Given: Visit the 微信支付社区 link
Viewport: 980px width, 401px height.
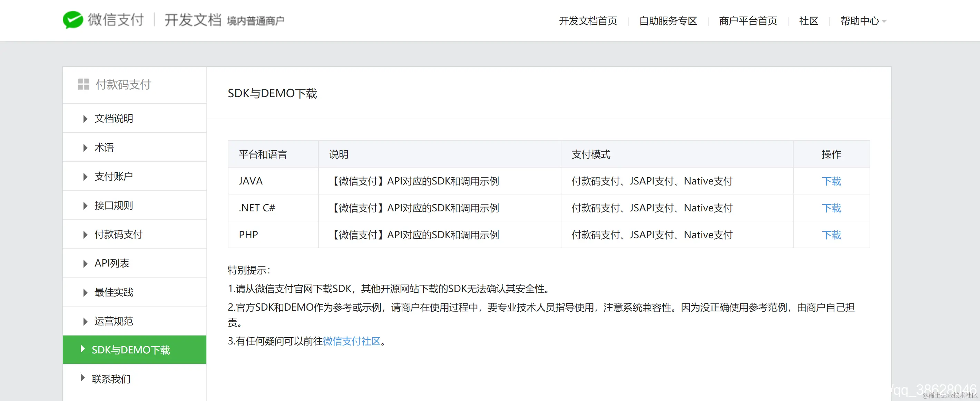Looking at the screenshot, I should click(351, 341).
